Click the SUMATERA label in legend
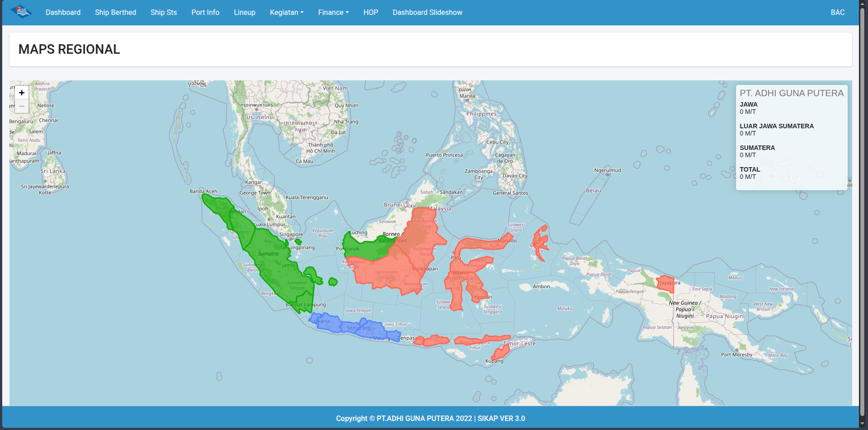The height and width of the screenshot is (430, 868). [757, 148]
